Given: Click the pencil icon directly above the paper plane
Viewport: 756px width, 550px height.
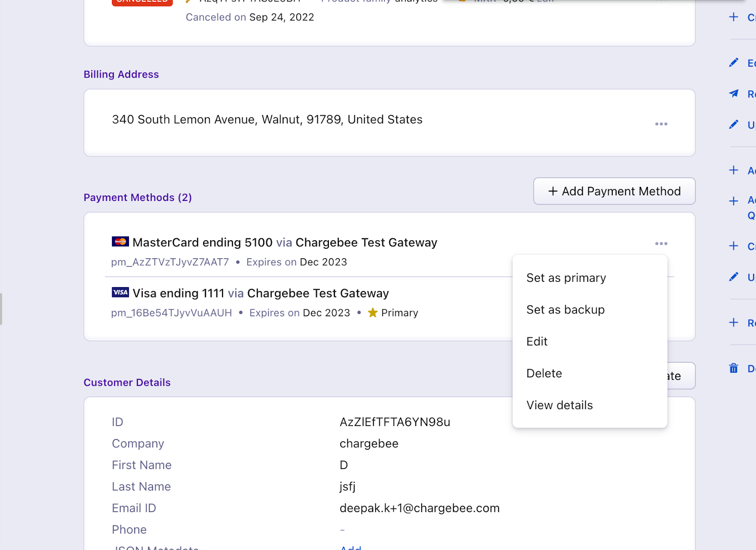Looking at the screenshot, I should click(733, 62).
